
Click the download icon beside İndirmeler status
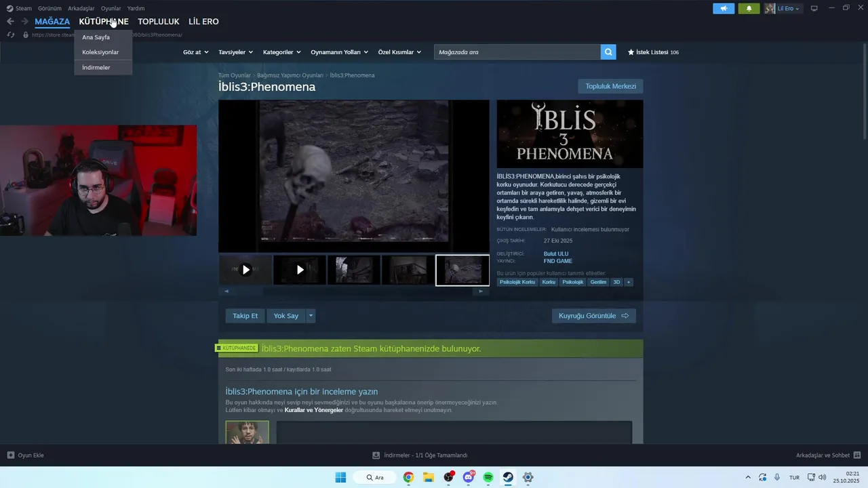[x=376, y=455]
